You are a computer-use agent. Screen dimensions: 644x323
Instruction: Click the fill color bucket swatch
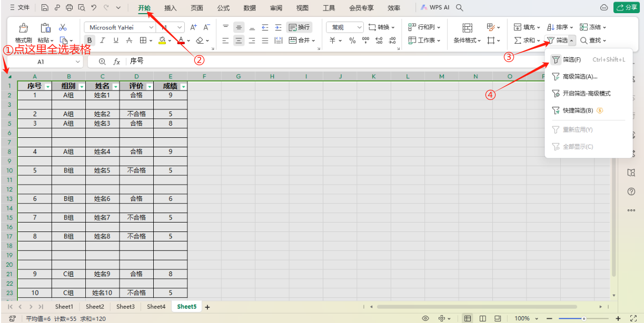(162, 41)
